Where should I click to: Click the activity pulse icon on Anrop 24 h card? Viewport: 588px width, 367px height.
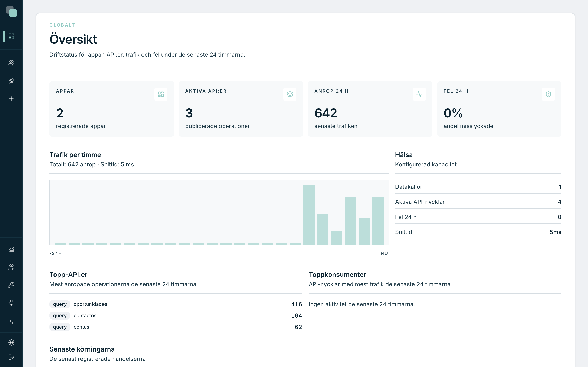pos(419,94)
